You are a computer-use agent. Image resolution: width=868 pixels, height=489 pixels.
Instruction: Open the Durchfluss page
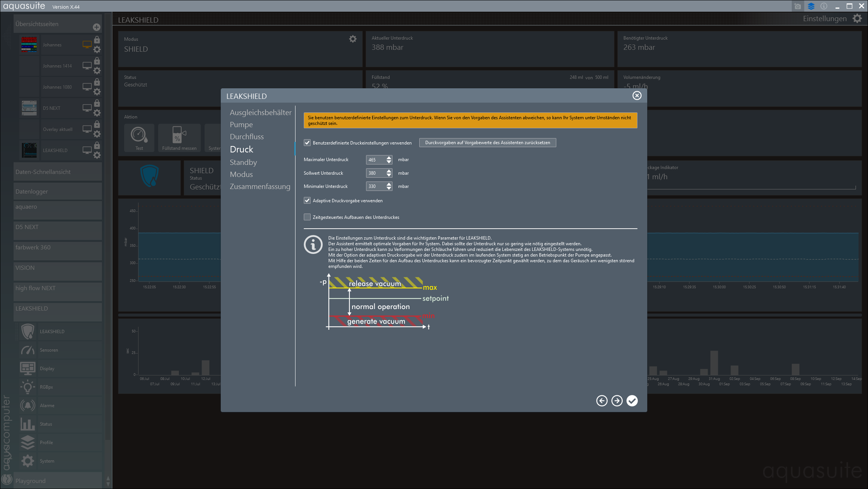click(x=247, y=137)
